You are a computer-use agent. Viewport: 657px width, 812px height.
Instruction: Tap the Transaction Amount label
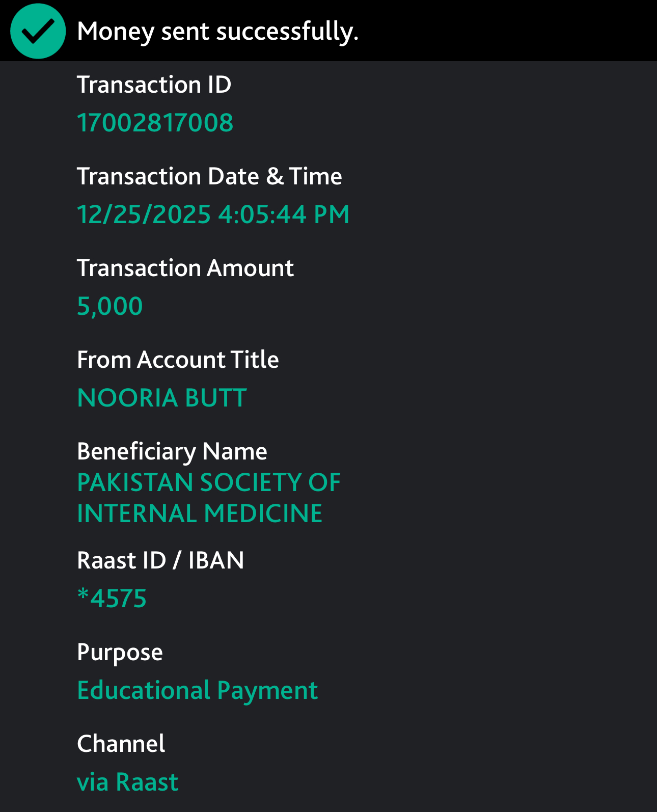185,268
